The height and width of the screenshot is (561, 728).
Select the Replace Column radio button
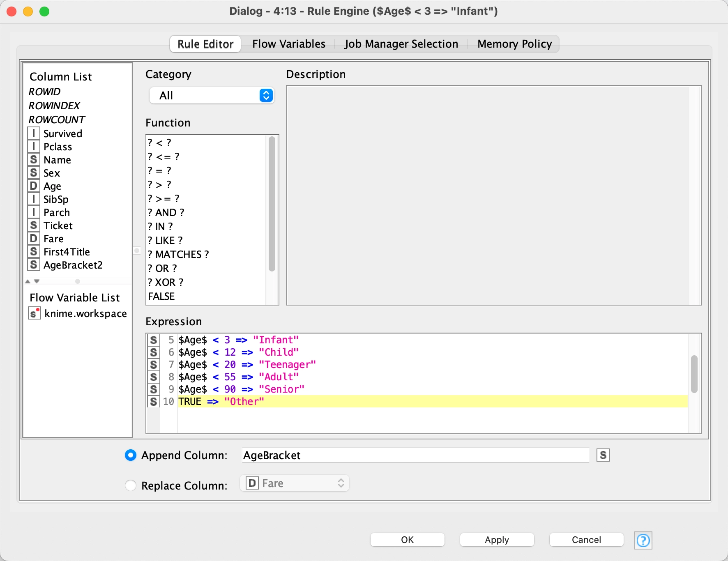click(131, 485)
